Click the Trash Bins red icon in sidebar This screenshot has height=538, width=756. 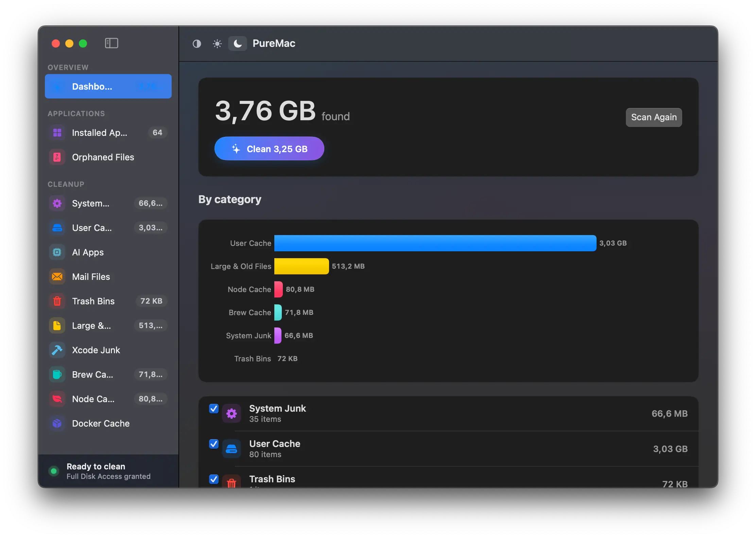[57, 301]
